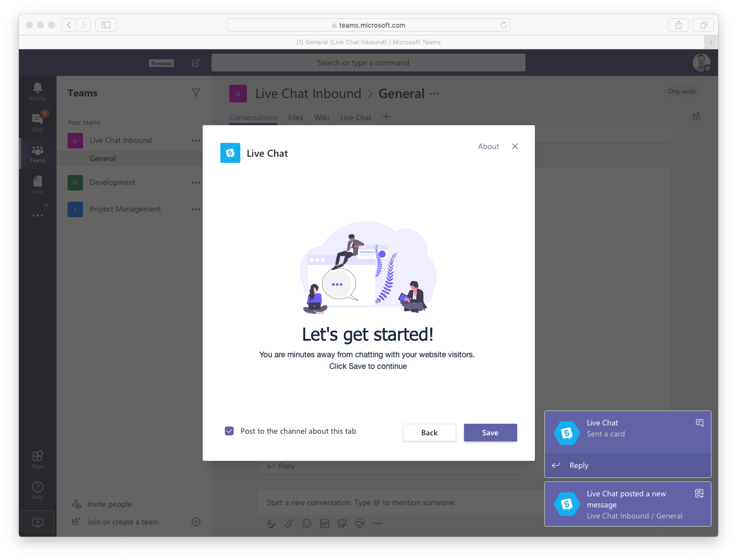Click the download desktop app icon
Viewport: 737px width, 560px height.
point(38,521)
